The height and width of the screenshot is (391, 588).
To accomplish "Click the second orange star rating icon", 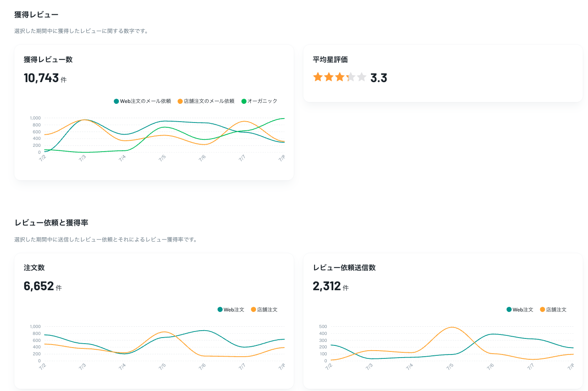I will pyautogui.click(x=329, y=77).
